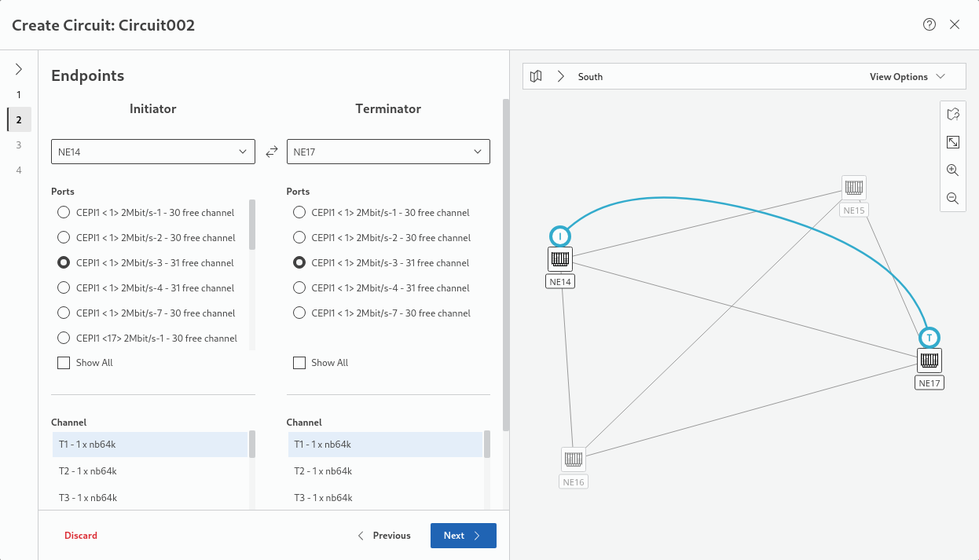Click the zoom out magnifier icon

(x=952, y=199)
